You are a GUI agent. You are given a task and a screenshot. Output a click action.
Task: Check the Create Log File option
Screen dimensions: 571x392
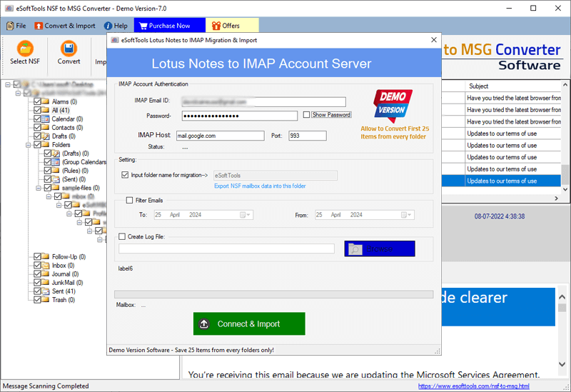pos(122,236)
